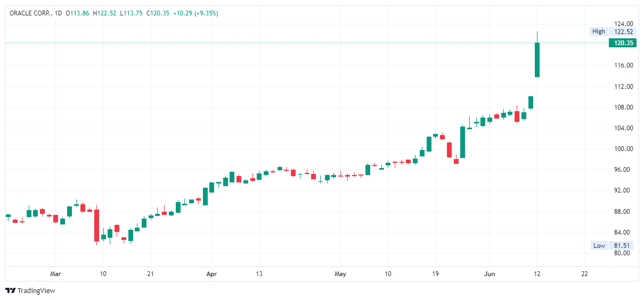Image resolution: width=644 pixels, height=300 pixels.
Task: Click the 104.00 price axis level
Action: point(623,128)
